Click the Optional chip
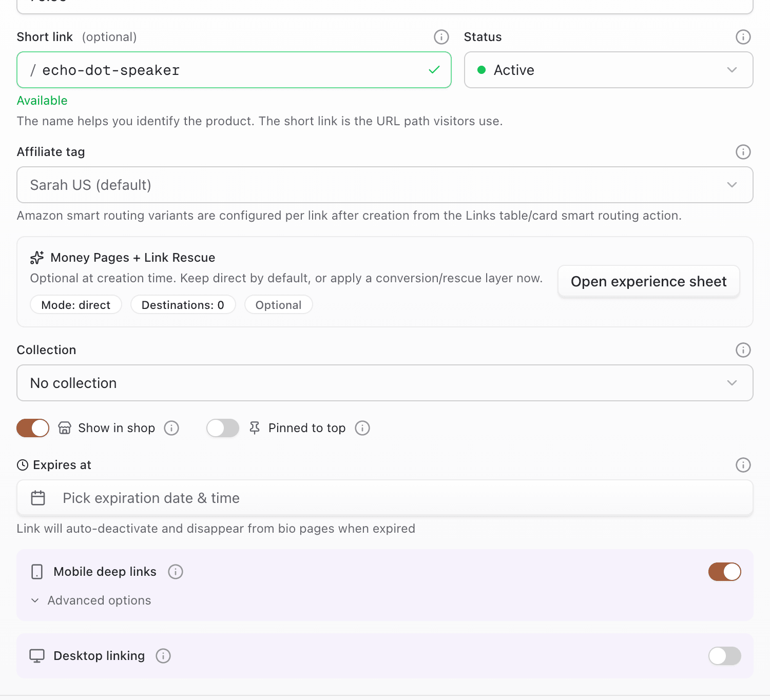 [x=278, y=305]
